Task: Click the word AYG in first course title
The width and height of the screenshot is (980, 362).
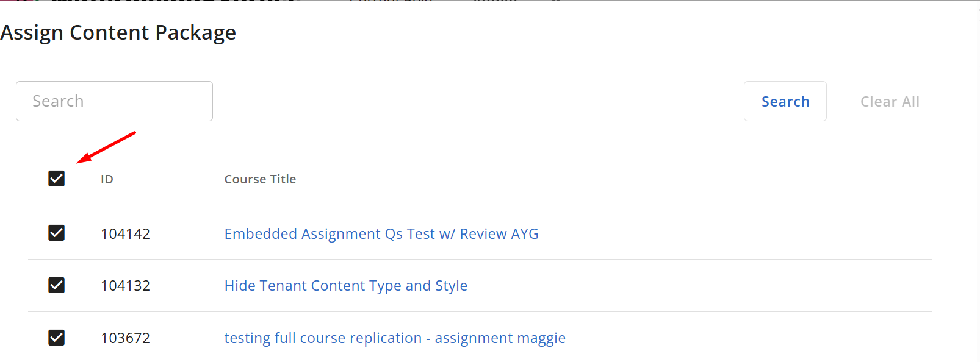Action: coord(524,234)
